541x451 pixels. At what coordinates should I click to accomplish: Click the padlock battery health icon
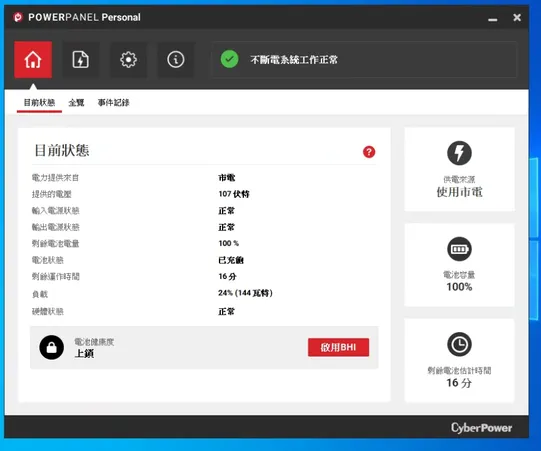click(51, 347)
